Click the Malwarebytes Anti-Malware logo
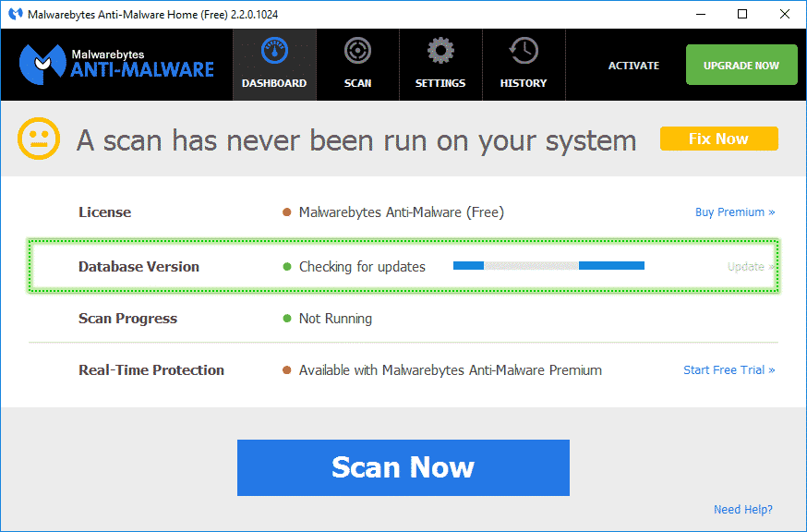The height and width of the screenshot is (532, 807). (116, 64)
